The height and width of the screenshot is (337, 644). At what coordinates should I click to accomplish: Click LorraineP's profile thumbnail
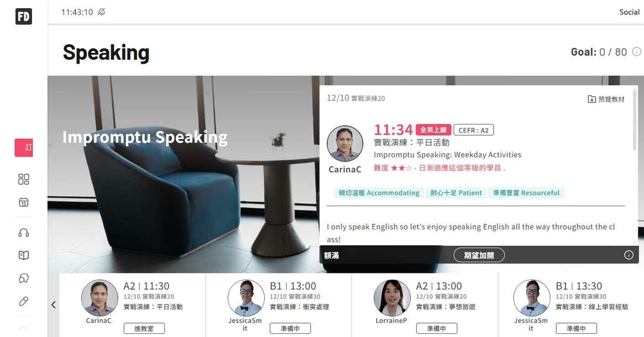pos(392,298)
